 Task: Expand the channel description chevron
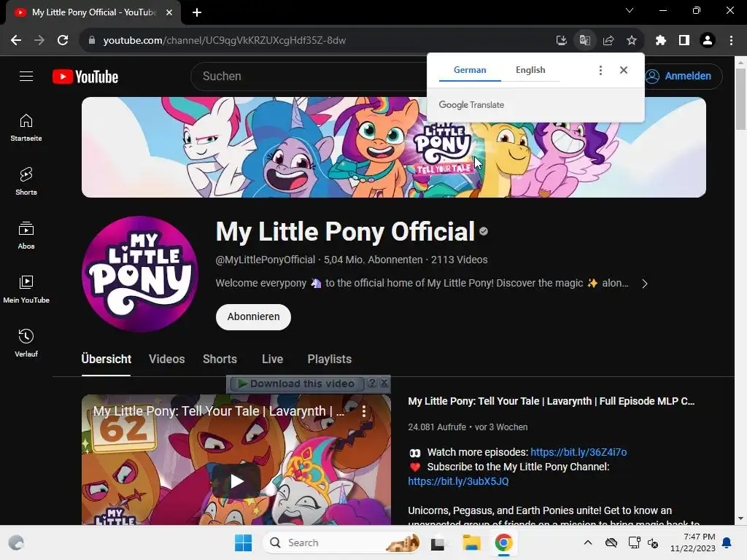click(645, 284)
